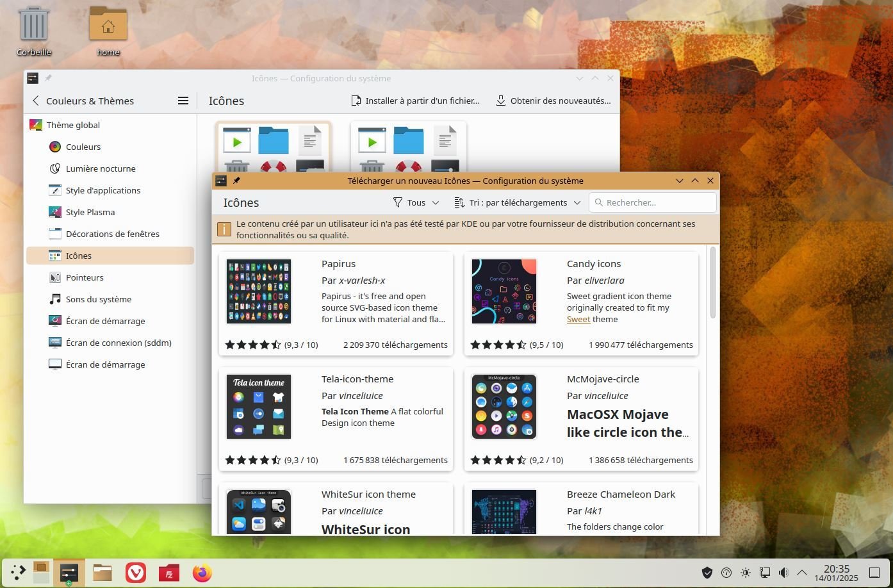The height and width of the screenshot is (588, 893).
Task: Select Thème global in sidebar
Action: (x=110, y=125)
